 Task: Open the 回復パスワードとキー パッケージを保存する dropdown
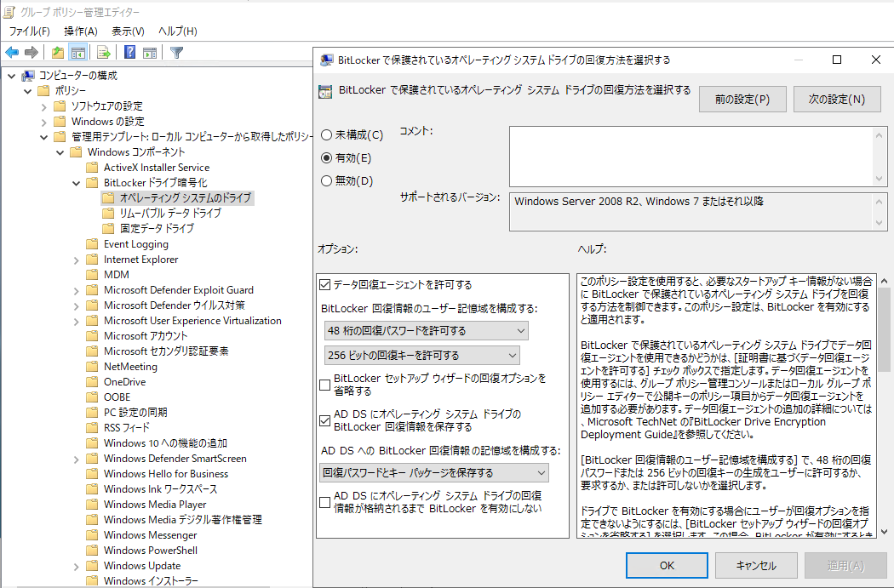434,472
